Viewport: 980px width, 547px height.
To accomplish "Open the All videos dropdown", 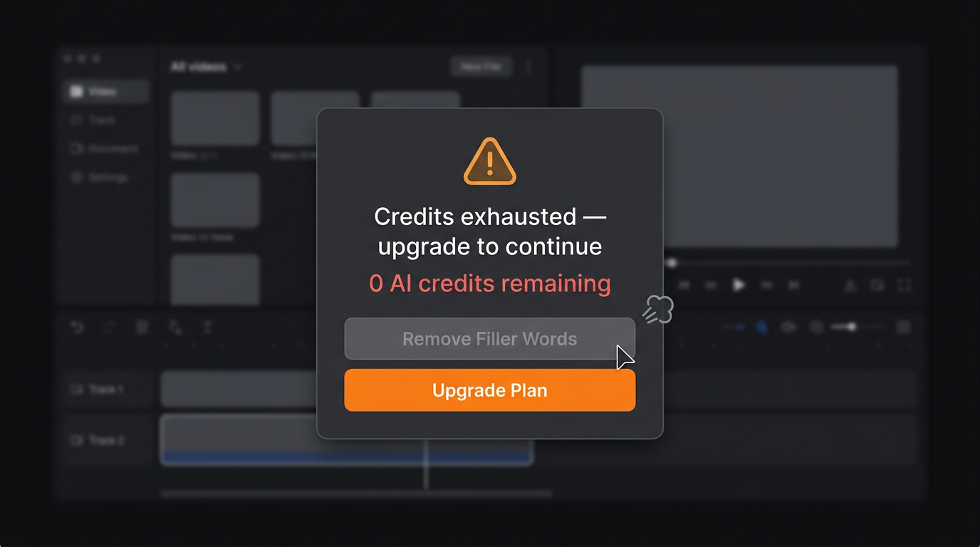I will click(x=206, y=67).
